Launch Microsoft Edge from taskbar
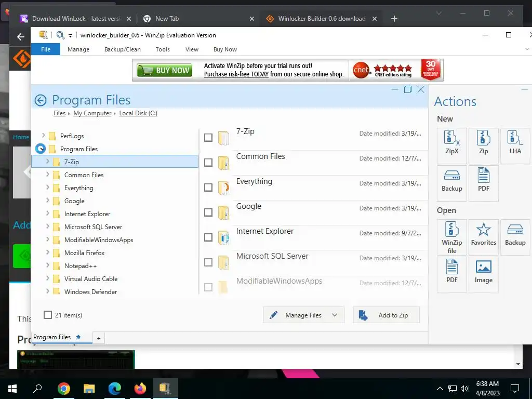This screenshot has height=399, width=532. (115, 389)
